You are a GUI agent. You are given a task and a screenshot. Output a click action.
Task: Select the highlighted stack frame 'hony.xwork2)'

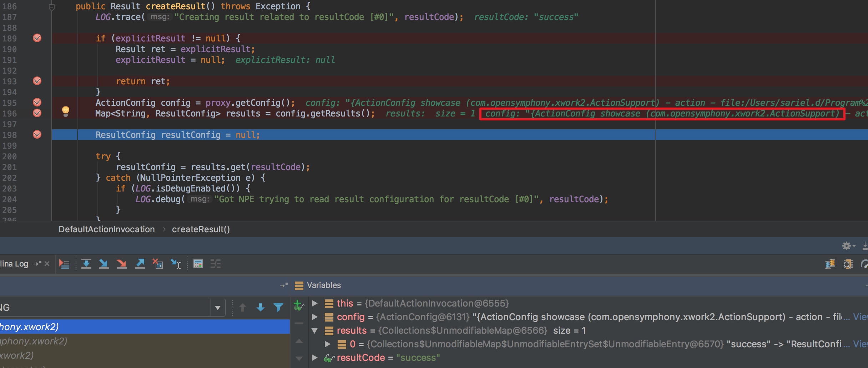pos(145,327)
